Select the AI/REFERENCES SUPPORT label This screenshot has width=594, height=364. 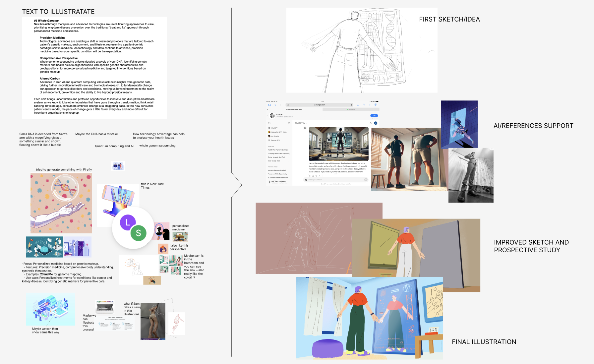(x=533, y=126)
